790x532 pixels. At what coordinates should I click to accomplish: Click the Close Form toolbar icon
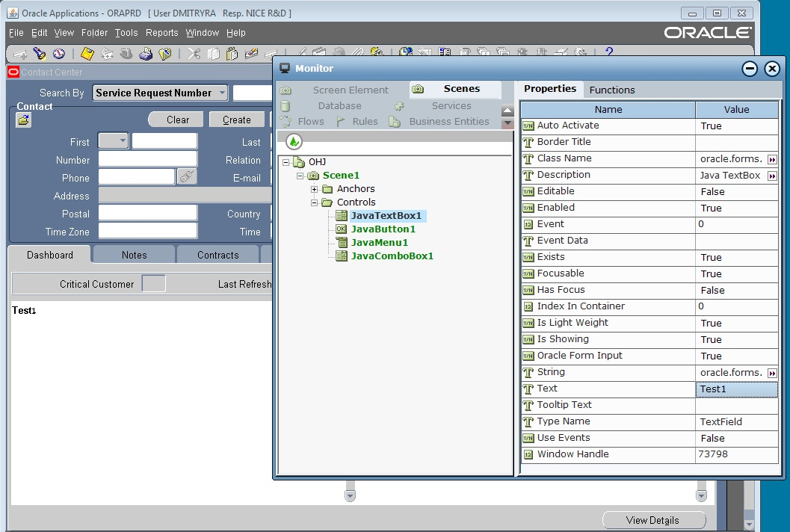164,53
